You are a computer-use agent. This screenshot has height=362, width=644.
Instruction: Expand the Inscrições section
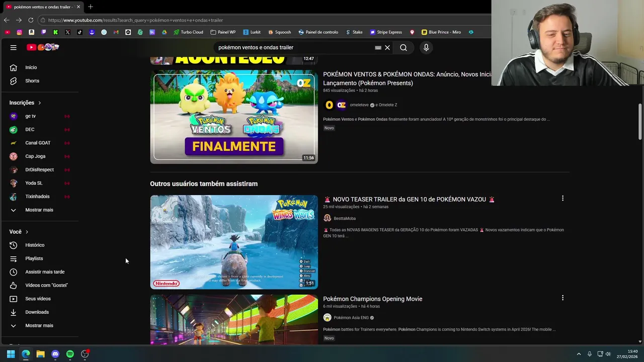point(25,103)
